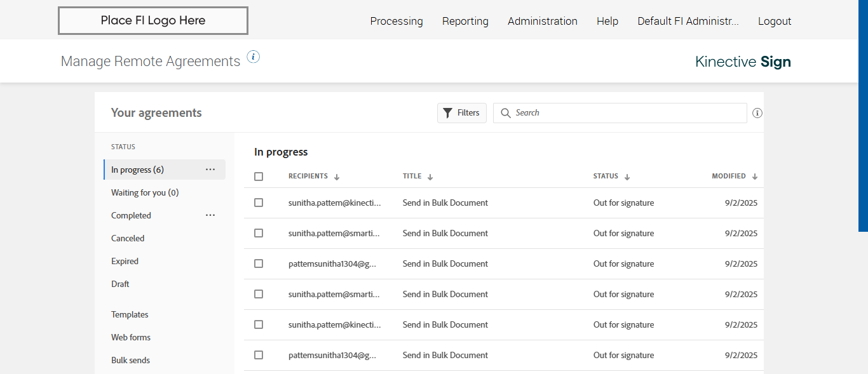Screen dimensions: 868x374
Task: Sort by Status using the arrow icon
Action: coord(627,177)
